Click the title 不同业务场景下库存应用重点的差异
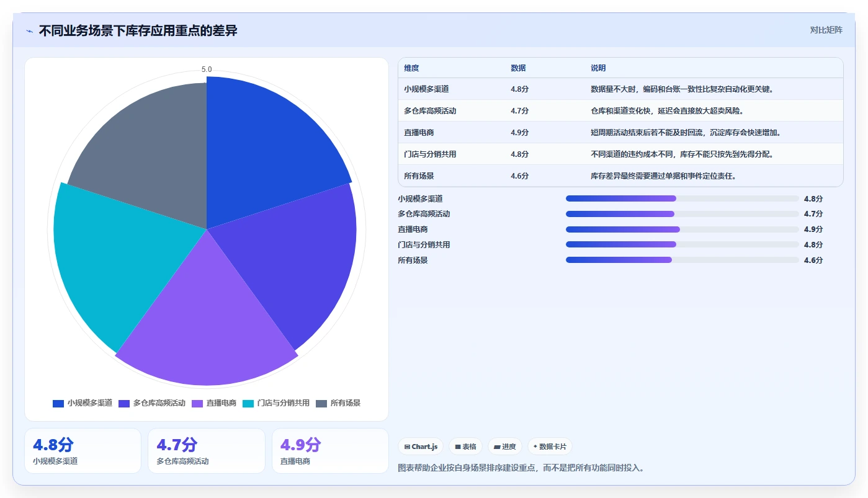The width and height of the screenshot is (868, 498). pyautogui.click(x=138, y=30)
